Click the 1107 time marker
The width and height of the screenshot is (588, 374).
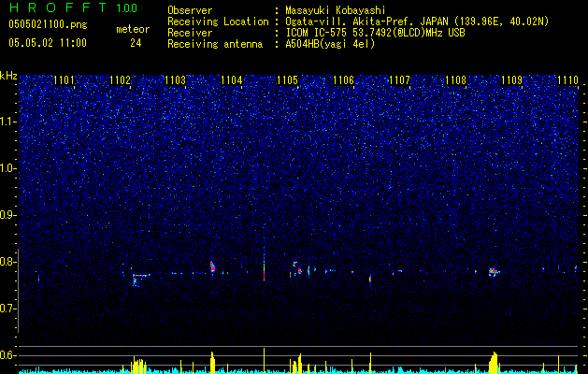pyautogui.click(x=399, y=79)
